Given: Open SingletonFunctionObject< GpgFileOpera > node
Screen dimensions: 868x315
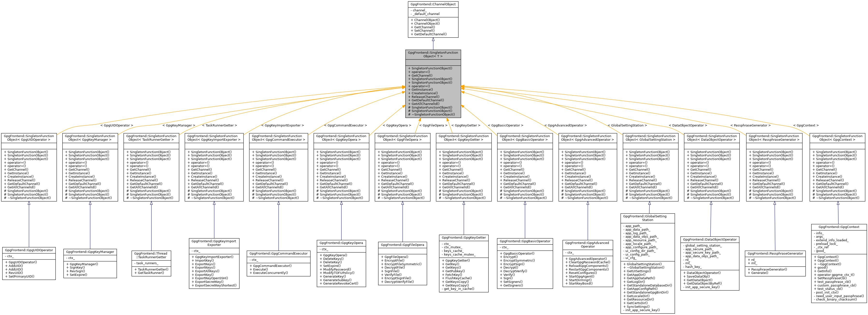Looking at the screenshot, I should 403,167.
